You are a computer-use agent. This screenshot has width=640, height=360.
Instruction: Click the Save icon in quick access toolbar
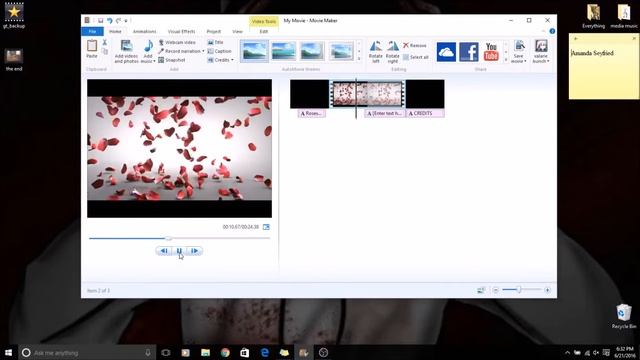[100, 20]
